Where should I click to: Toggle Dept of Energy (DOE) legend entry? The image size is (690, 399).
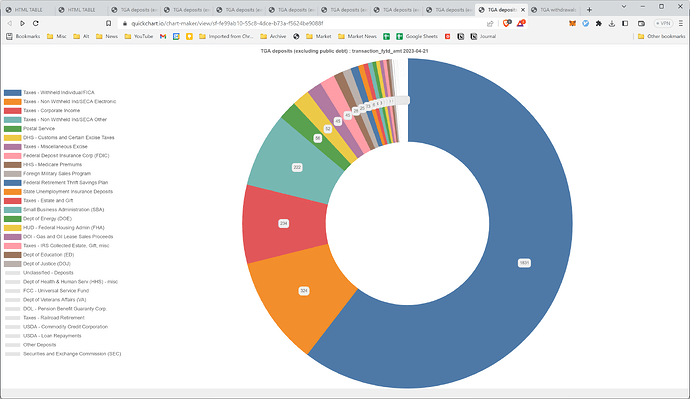[37, 219]
